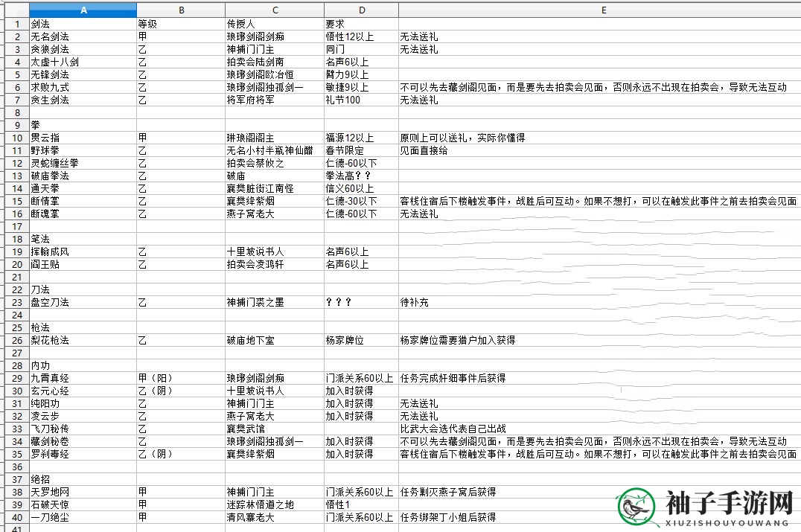
Task: Select the 绝招 section cell
Action: pos(83,479)
